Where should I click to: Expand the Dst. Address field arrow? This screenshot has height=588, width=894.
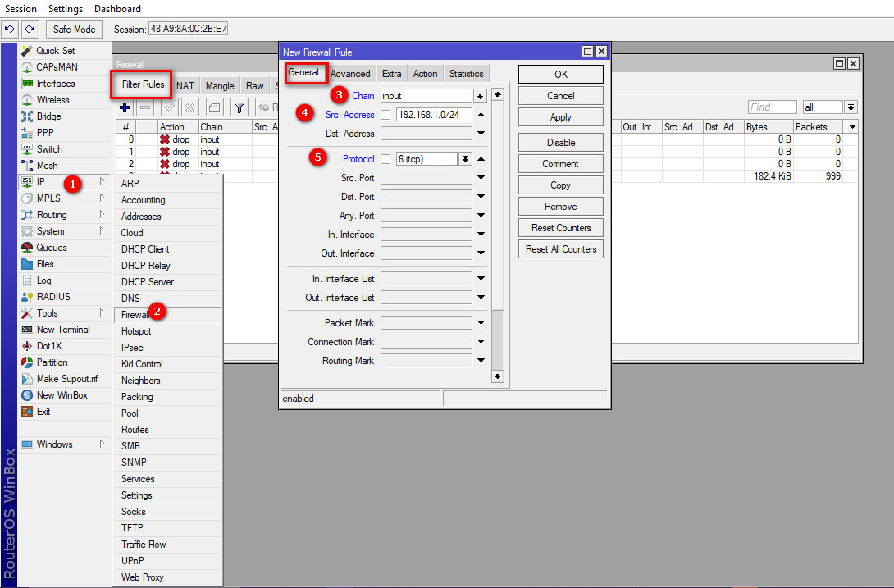tap(481, 134)
